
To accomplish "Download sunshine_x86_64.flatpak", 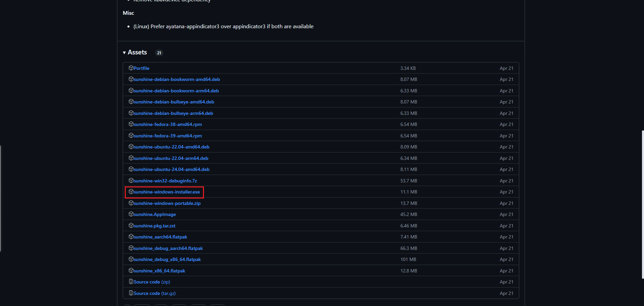I will coord(159,271).
